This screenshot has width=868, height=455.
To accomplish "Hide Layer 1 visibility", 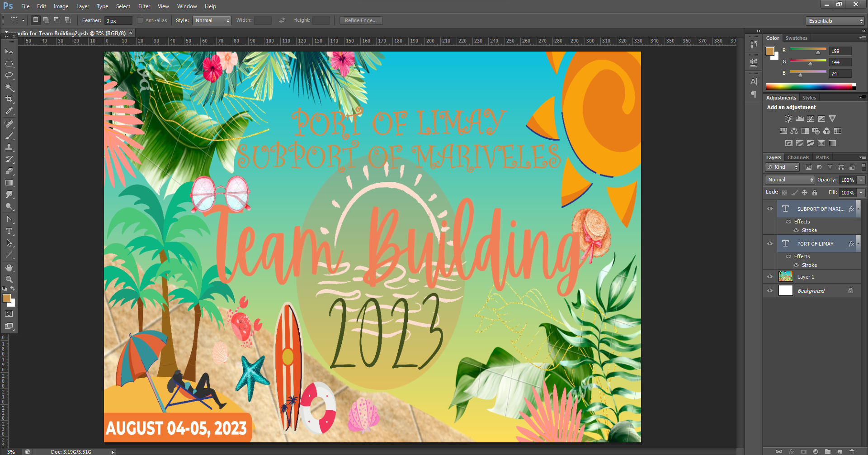I will [x=770, y=277].
